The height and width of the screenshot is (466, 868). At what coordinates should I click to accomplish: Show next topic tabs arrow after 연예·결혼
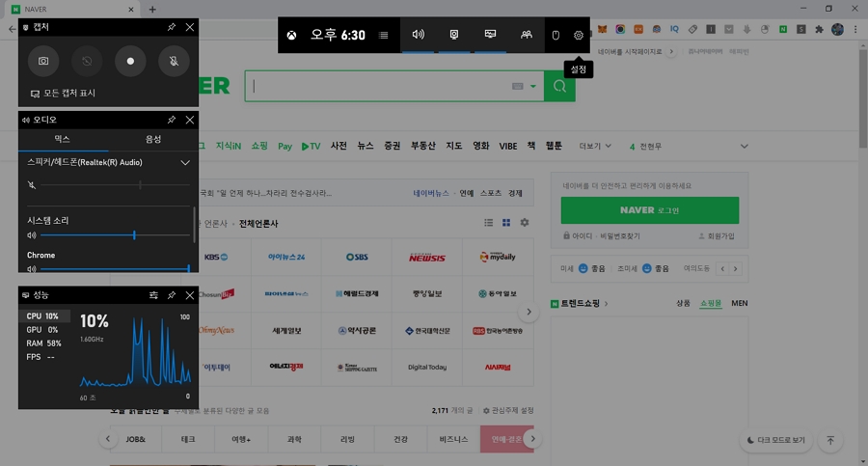[532, 439]
